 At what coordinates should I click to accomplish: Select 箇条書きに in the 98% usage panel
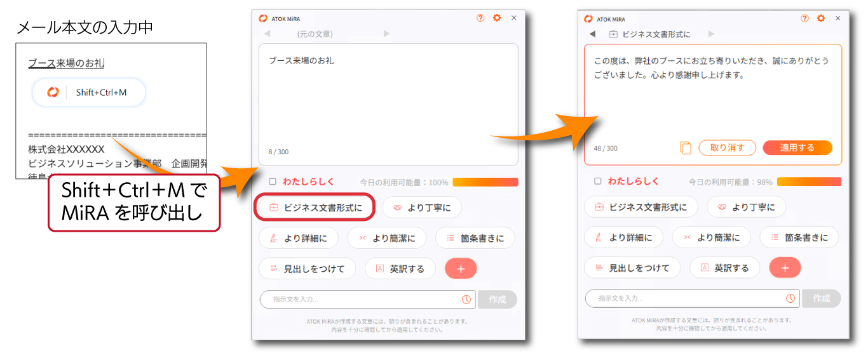point(799,237)
